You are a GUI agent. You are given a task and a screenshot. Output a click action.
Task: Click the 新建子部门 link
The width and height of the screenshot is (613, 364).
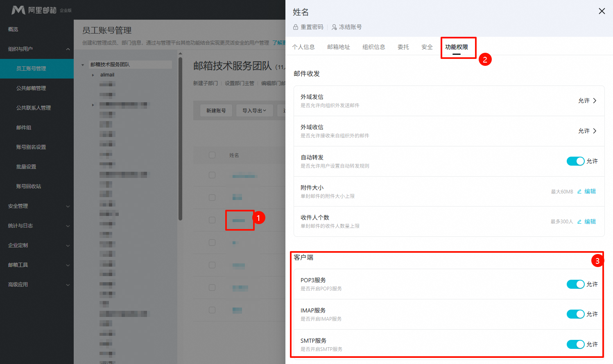[x=206, y=83]
